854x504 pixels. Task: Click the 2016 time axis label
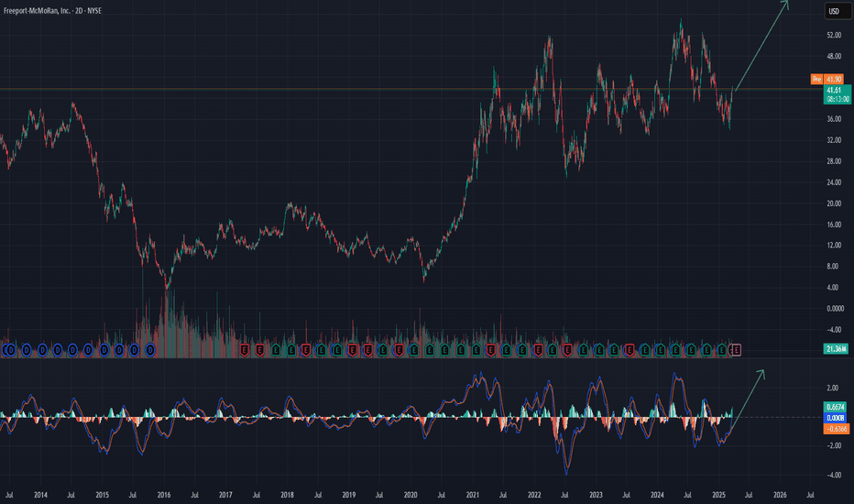(164, 495)
